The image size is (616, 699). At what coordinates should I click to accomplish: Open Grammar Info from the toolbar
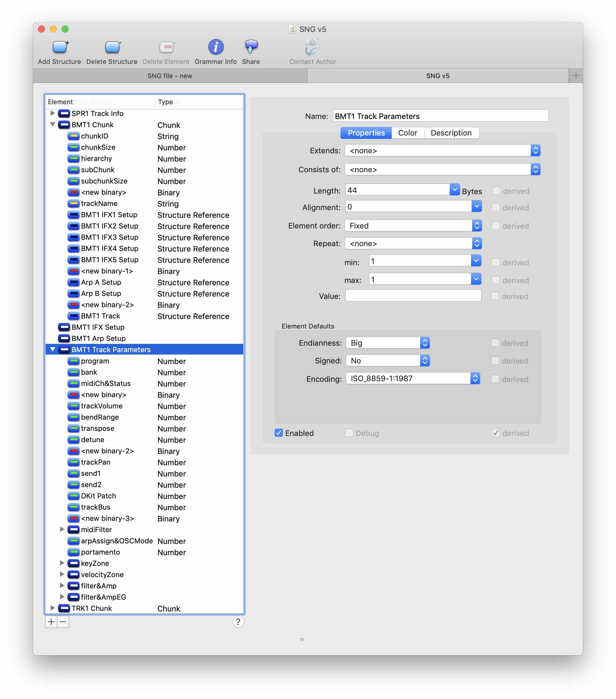point(216,47)
